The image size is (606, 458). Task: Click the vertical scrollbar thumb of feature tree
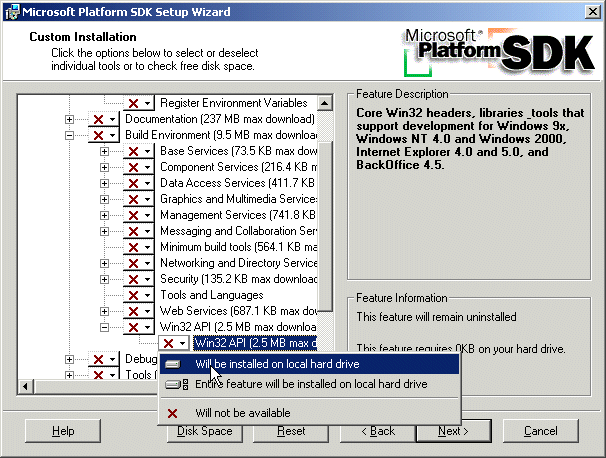point(325,226)
